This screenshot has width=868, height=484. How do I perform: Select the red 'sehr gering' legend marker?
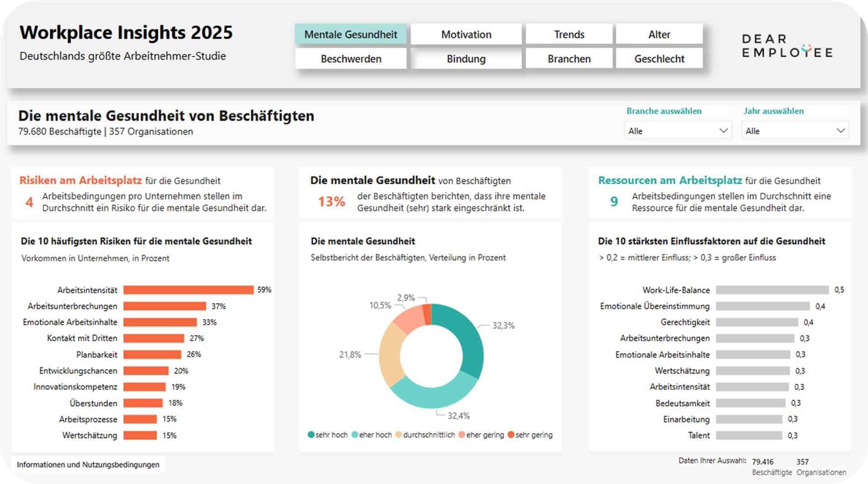pyautogui.click(x=511, y=435)
